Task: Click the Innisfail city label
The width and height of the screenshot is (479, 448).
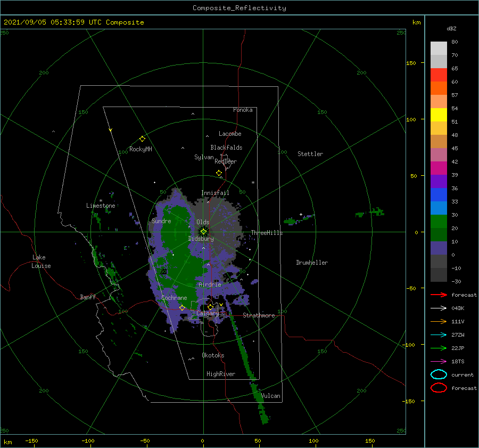Action: (x=215, y=193)
